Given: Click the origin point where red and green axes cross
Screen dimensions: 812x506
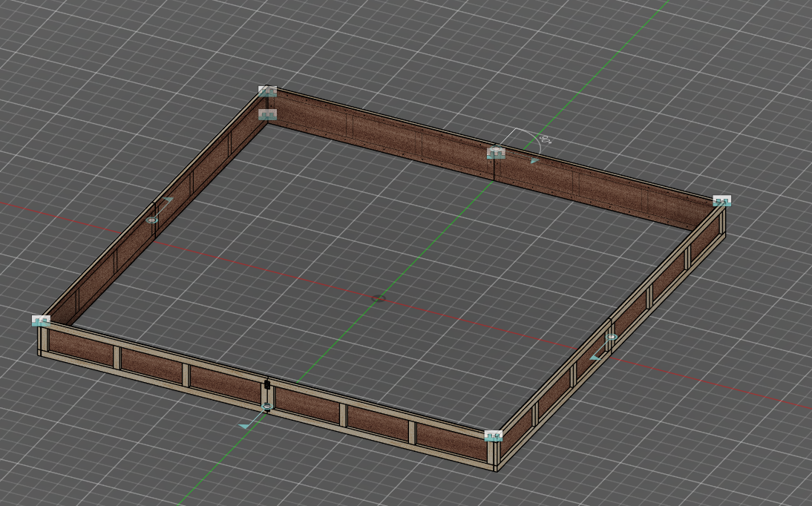Looking at the screenshot, I should 378,298.
